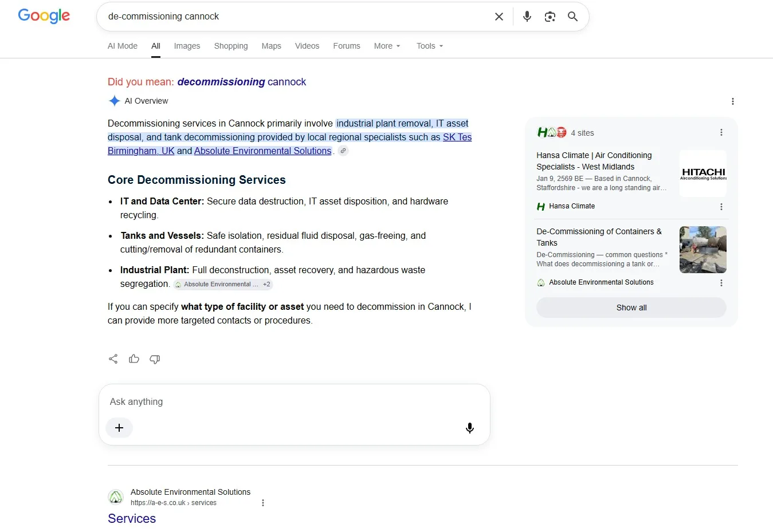
Task: Click the '4 sites' label
Action: tap(582, 133)
